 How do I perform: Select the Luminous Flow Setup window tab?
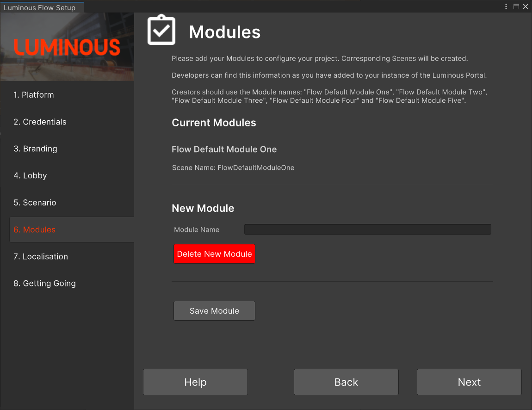coord(40,7)
